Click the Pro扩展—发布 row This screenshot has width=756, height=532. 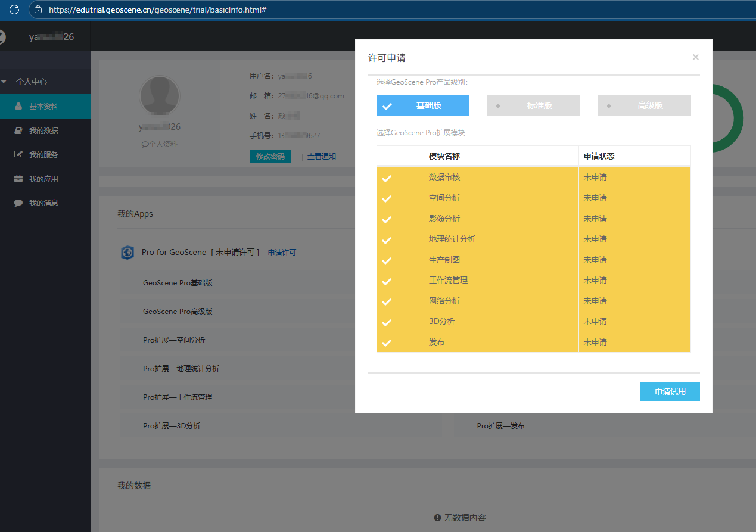point(605,426)
